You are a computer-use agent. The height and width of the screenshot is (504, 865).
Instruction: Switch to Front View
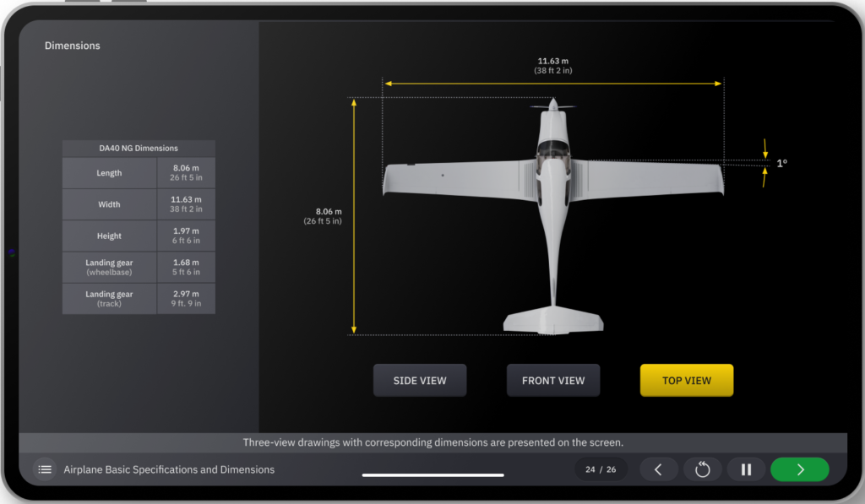point(553,381)
